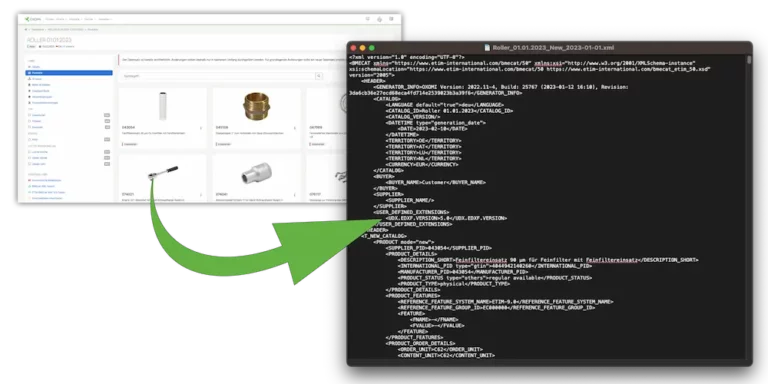This screenshot has height=384, width=768.
Task: Click the magnifier search button
Action: 319,76
